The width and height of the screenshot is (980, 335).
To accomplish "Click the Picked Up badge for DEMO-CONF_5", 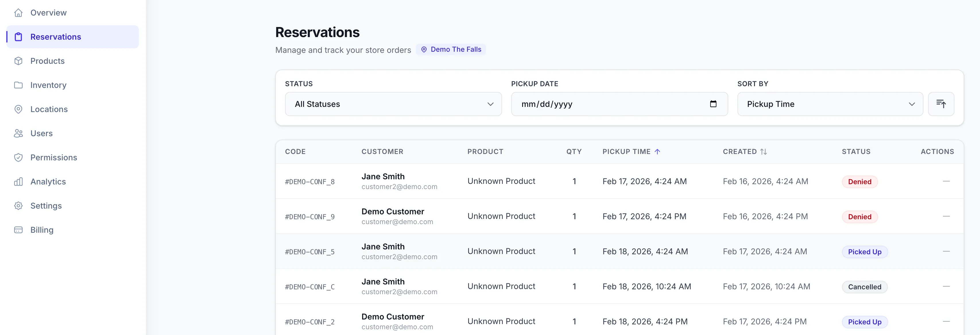I will 864,252.
